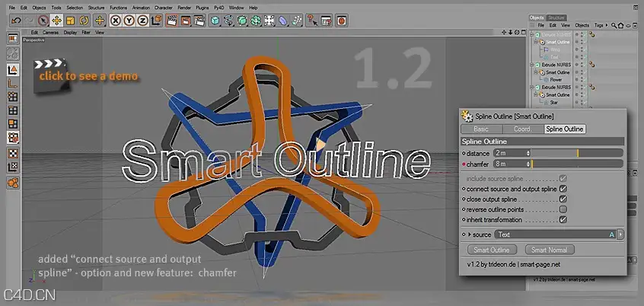The image size is (644, 306).
Task: Click the distance value stepper arrows
Action: coord(528,153)
